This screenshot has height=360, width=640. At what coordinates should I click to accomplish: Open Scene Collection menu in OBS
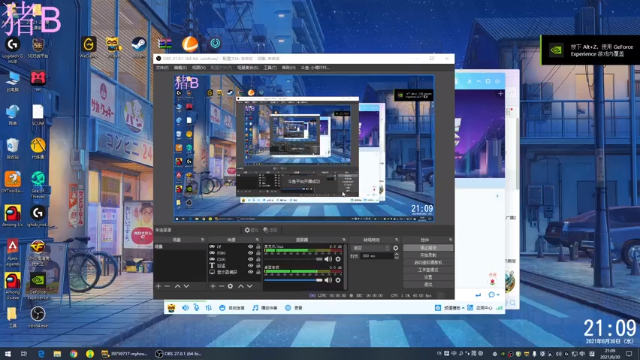pos(247,68)
